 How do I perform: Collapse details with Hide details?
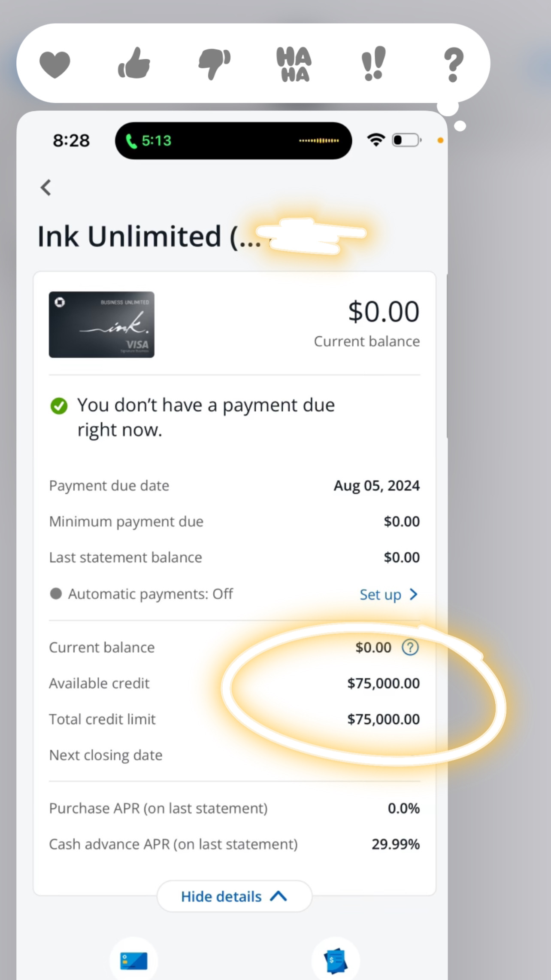[x=234, y=896]
